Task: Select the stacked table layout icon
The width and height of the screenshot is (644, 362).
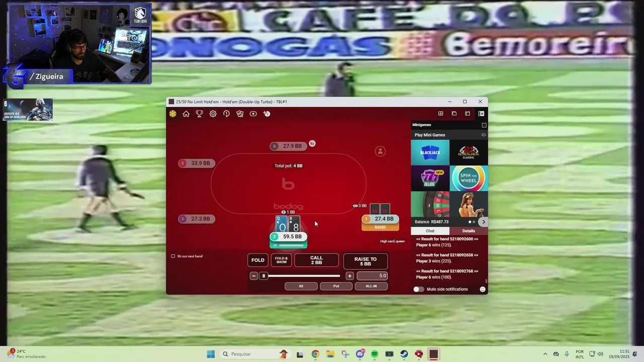Action: (467, 114)
